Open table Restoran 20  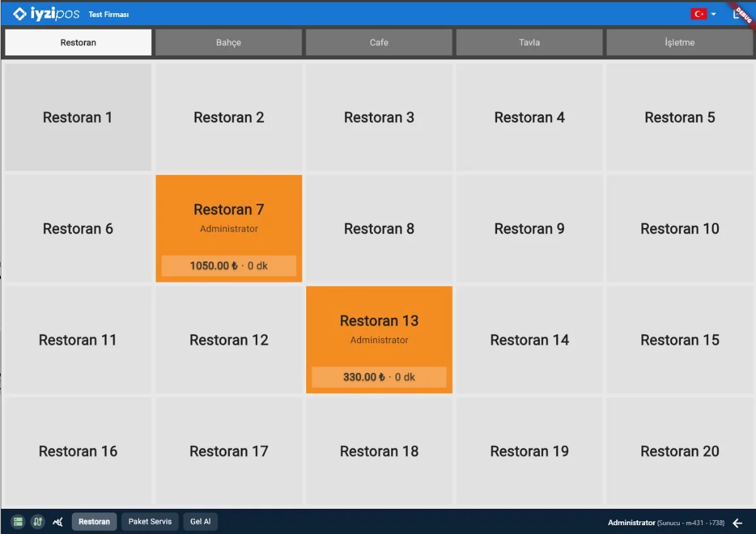click(x=680, y=452)
